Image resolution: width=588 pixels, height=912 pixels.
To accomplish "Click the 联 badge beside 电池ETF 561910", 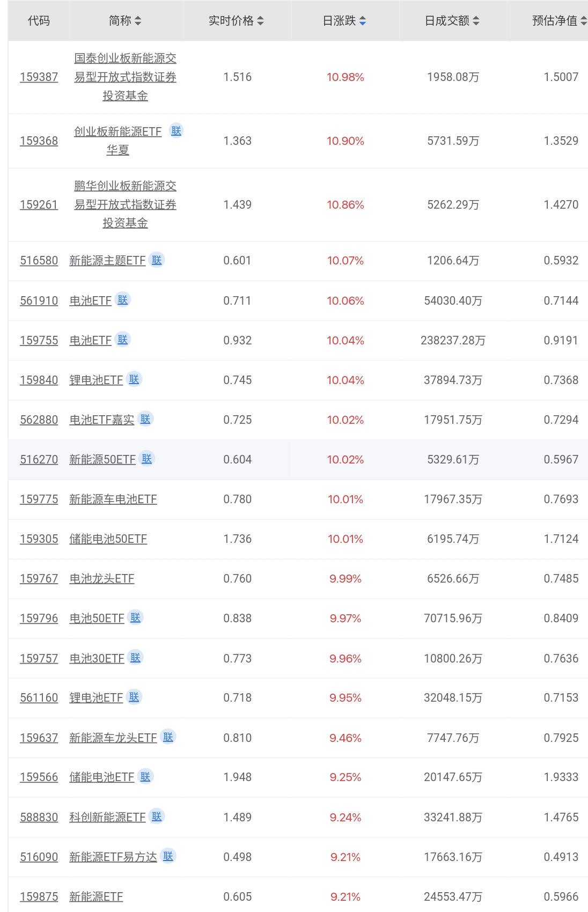I will click(x=123, y=300).
